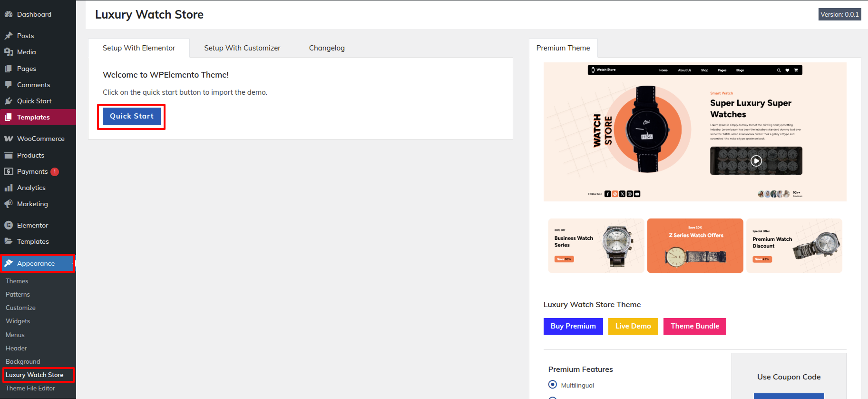Click the search icon in preview header

(779, 70)
